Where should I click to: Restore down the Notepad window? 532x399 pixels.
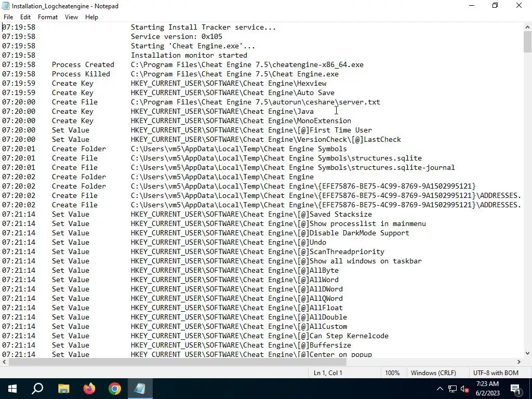(495, 6)
